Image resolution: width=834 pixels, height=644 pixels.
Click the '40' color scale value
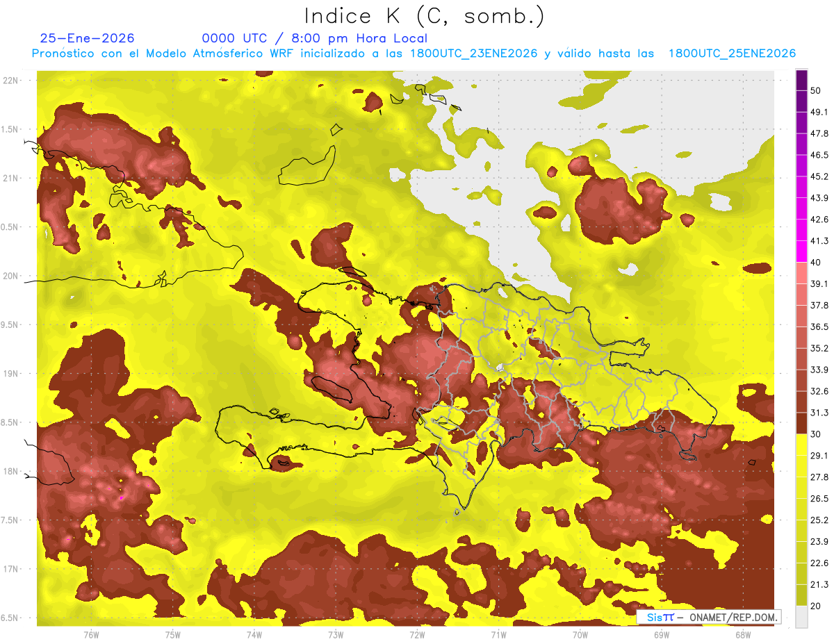coord(816,263)
